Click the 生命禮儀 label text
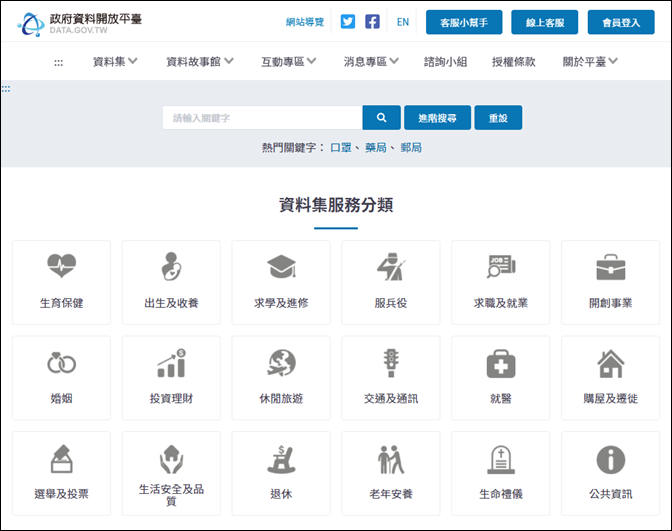 (501, 494)
